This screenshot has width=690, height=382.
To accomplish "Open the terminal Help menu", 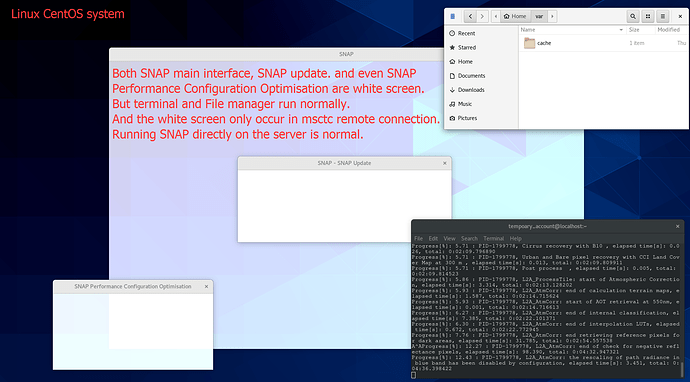I will pos(516,239).
